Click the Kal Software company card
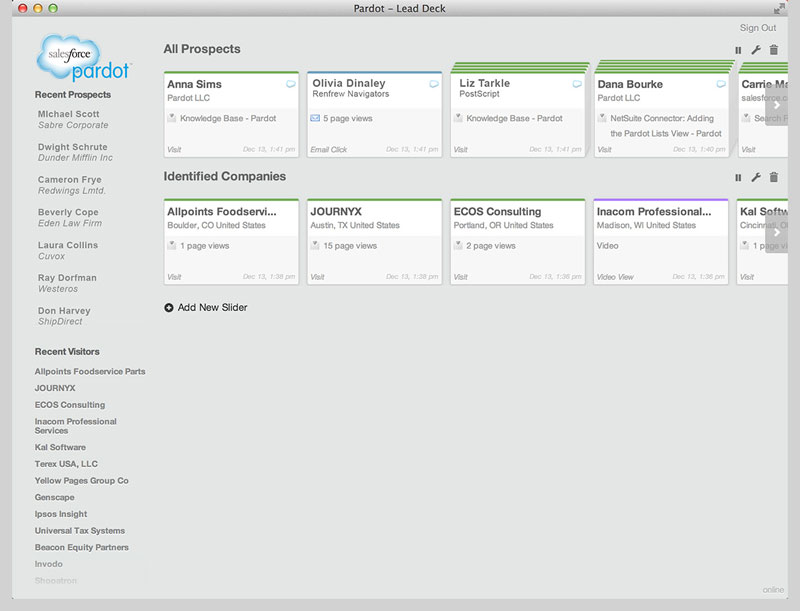800x611 pixels. tap(763, 242)
